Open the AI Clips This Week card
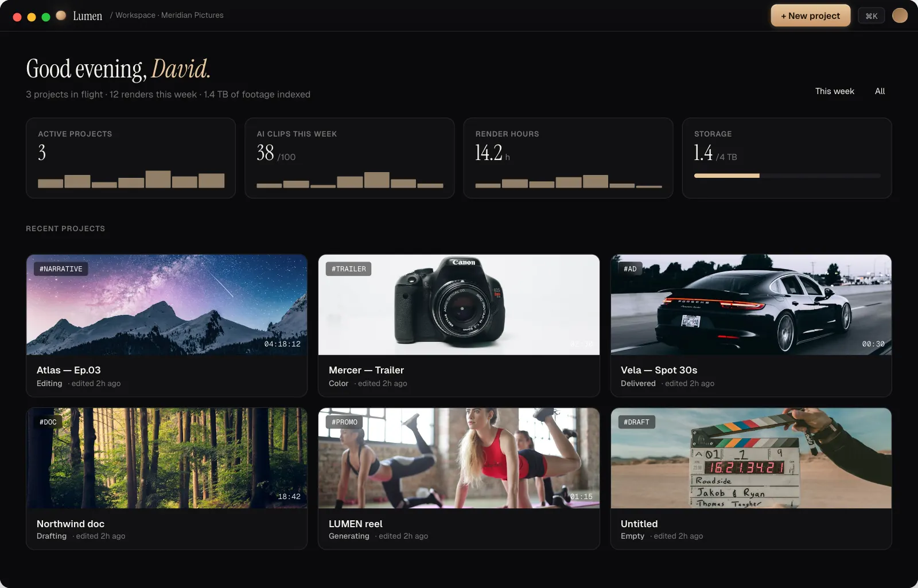This screenshot has width=918, height=588. tap(349, 158)
